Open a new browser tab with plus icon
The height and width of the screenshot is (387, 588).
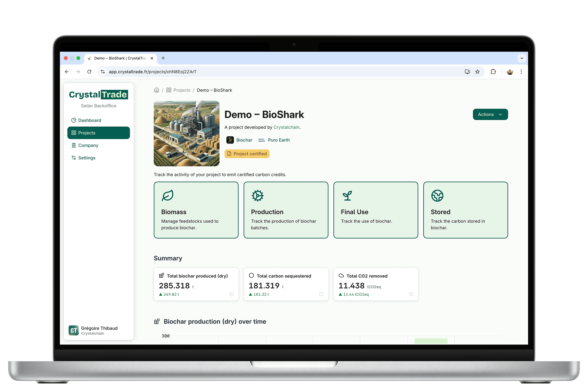163,58
